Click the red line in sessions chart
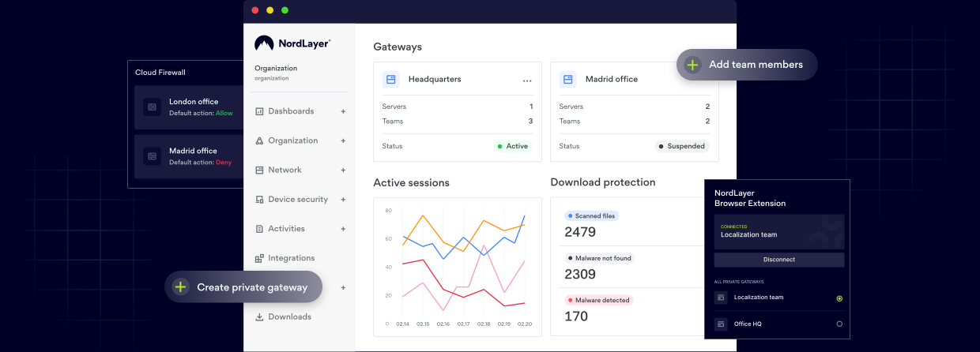 443,288
